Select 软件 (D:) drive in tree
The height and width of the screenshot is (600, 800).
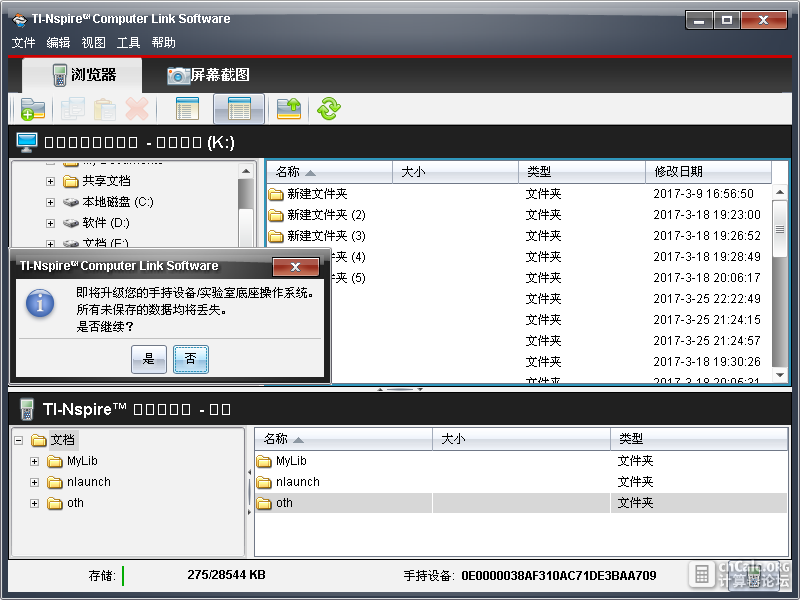106,223
